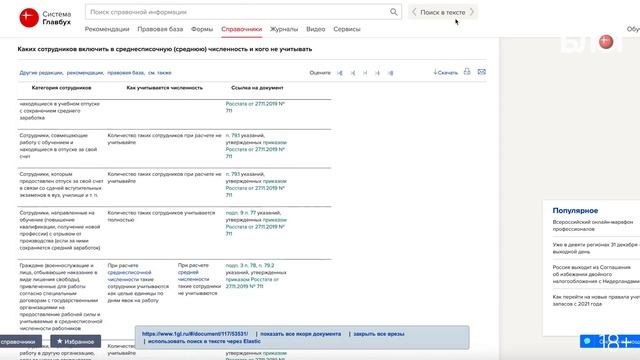Open the Сервисы tab
The image size is (640, 360).
pyautogui.click(x=347, y=29)
